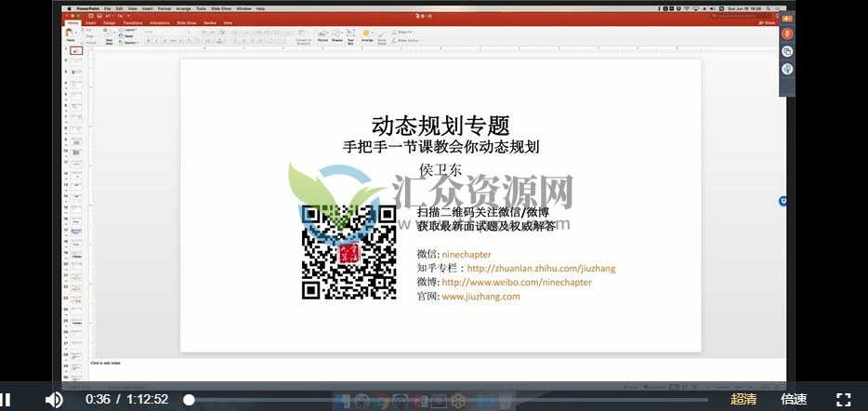Open Shape Fill options
868x411 pixels.
(x=402, y=32)
